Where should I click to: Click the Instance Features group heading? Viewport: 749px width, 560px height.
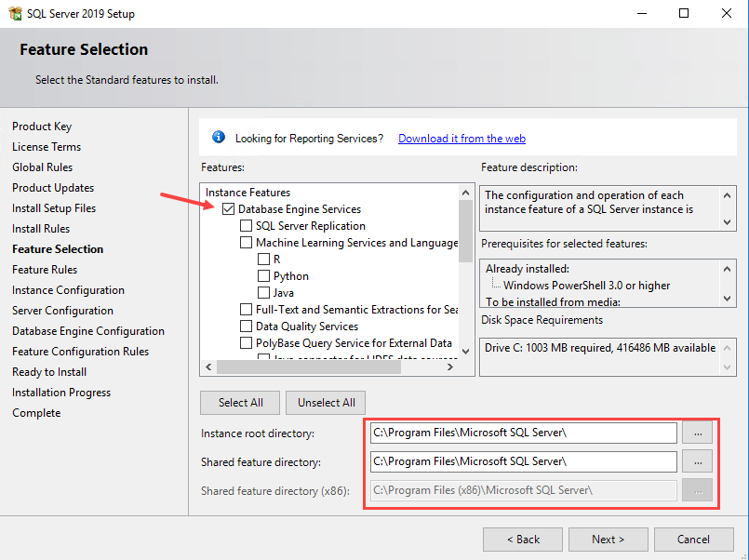point(247,193)
